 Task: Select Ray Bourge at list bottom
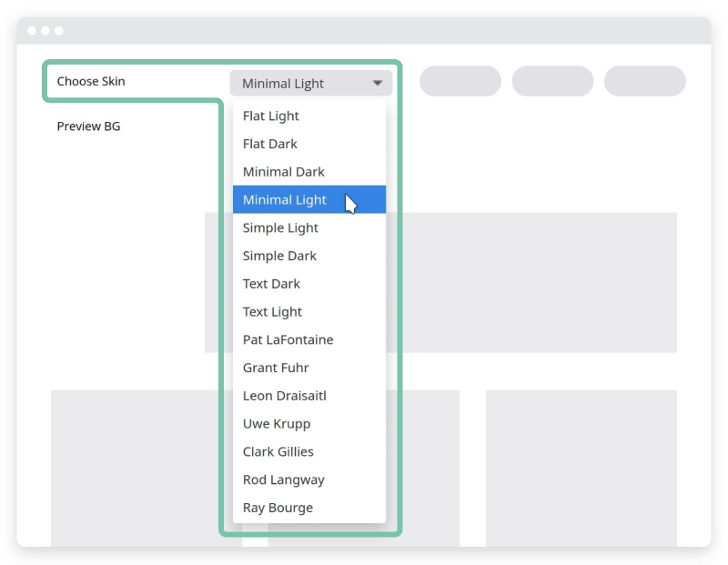(x=309, y=507)
